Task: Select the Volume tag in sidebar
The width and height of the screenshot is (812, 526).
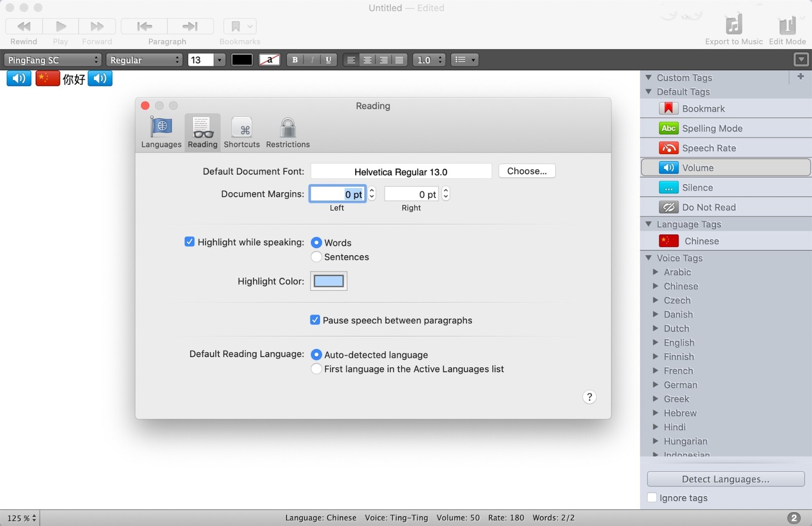Action: [x=726, y=167]
